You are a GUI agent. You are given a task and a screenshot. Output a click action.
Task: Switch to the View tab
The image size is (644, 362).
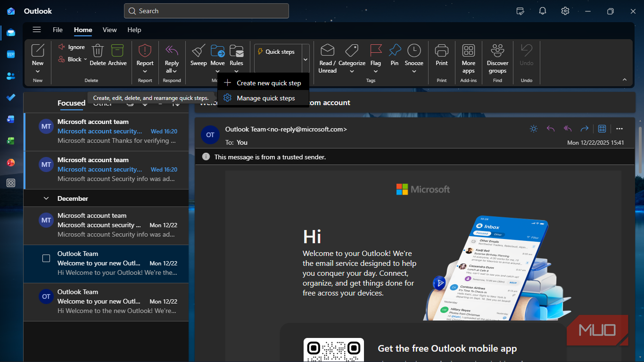[109, 30]
